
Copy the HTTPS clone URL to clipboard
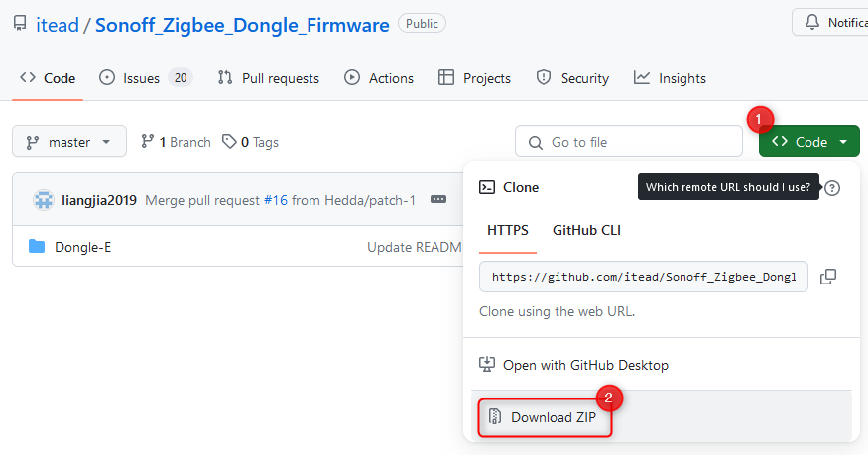click(827, 277)
